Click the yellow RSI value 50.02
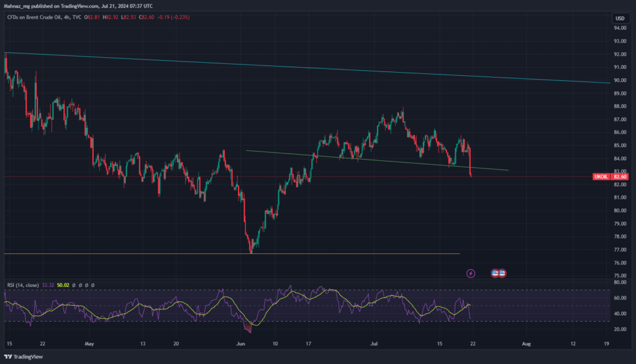This screenshot has height=364, width=636. coord(63,285)
